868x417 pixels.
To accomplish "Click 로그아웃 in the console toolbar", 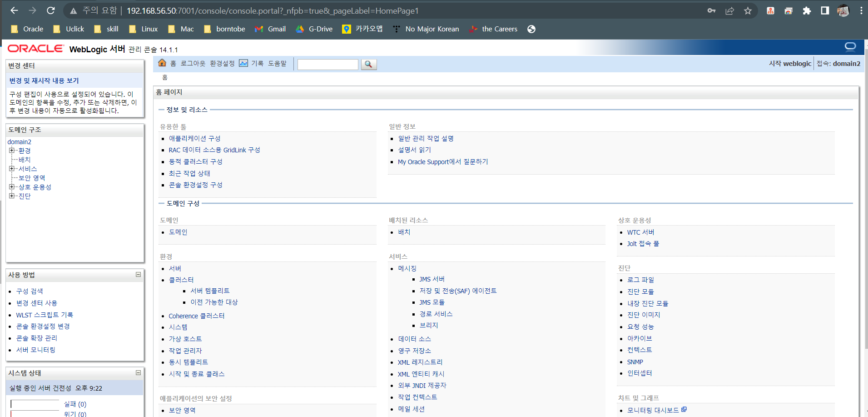I will tap(193, 63).
